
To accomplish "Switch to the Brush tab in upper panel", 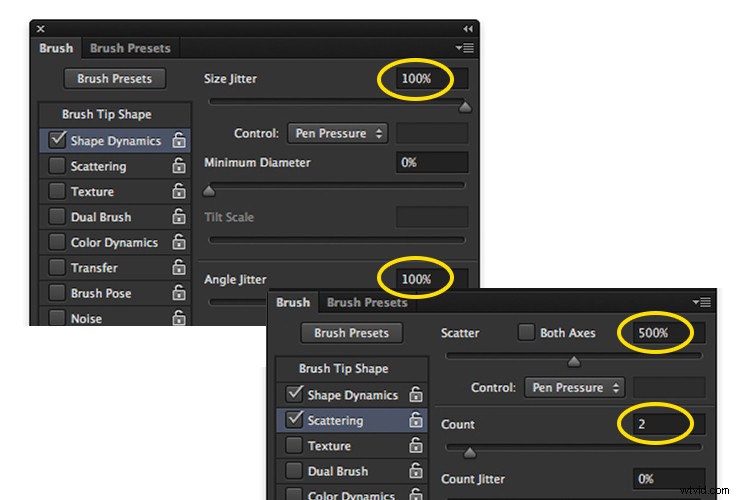I will click(x=56, y=48).
